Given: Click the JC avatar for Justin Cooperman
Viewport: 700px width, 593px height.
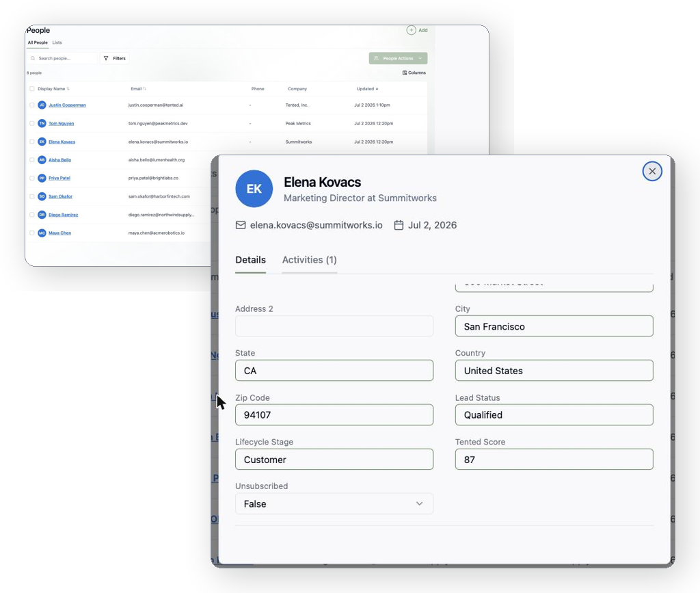Looking at the screenshot, I should (x=42, y=105).
